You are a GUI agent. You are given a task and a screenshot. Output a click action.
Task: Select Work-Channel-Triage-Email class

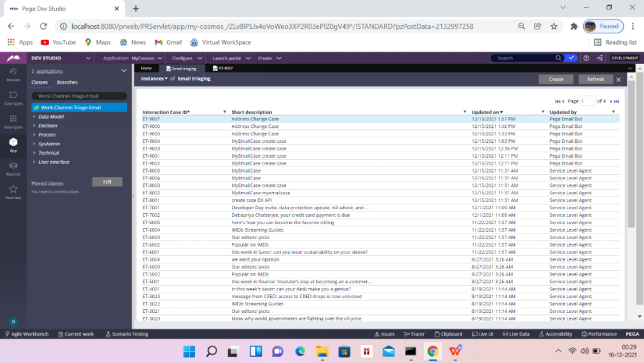tap(80, 108)
